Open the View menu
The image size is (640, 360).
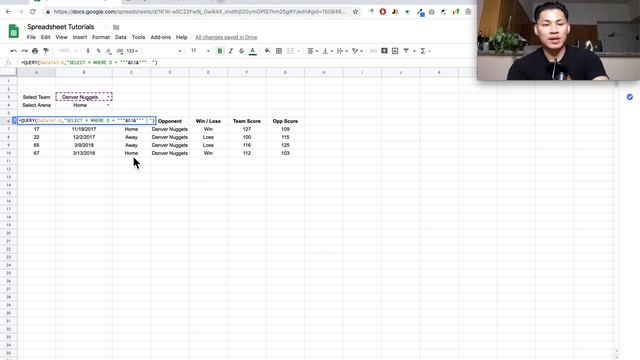[x=62, y=37]
